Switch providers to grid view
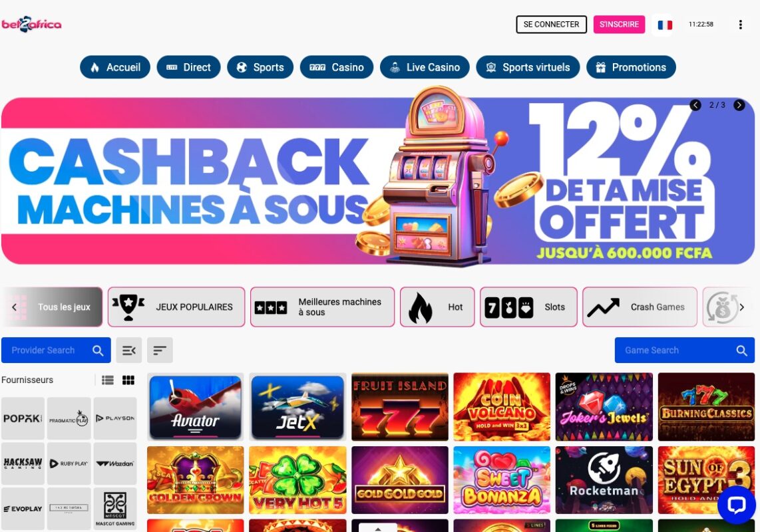The height and width of the screenshot is (532, 760). 128,380
